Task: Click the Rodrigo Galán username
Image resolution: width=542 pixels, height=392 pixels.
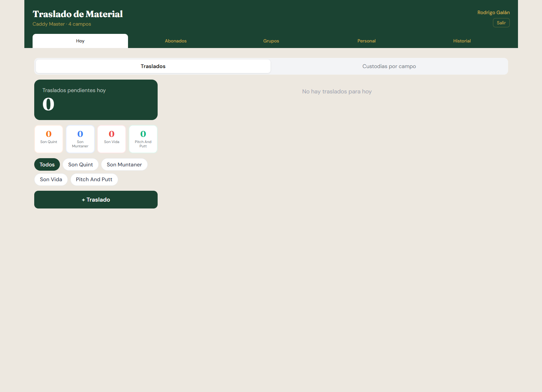Action: coord(493,12)
